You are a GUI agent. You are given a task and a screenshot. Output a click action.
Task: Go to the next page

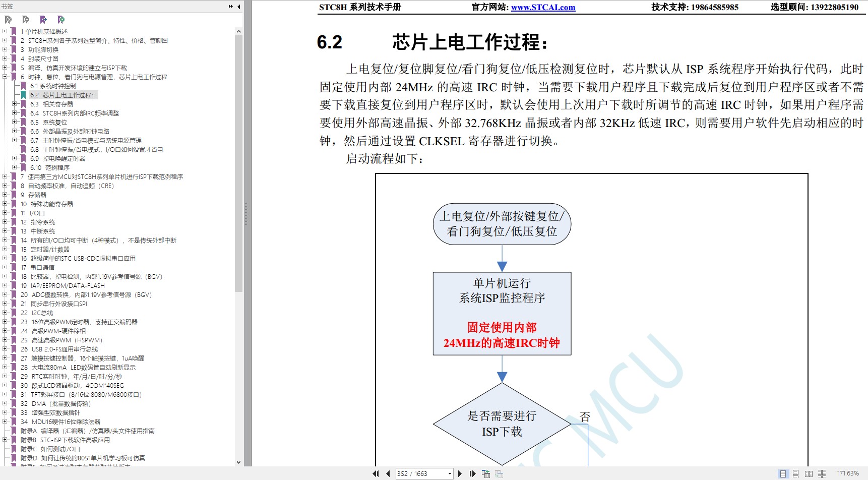click(x=460, y=473)
